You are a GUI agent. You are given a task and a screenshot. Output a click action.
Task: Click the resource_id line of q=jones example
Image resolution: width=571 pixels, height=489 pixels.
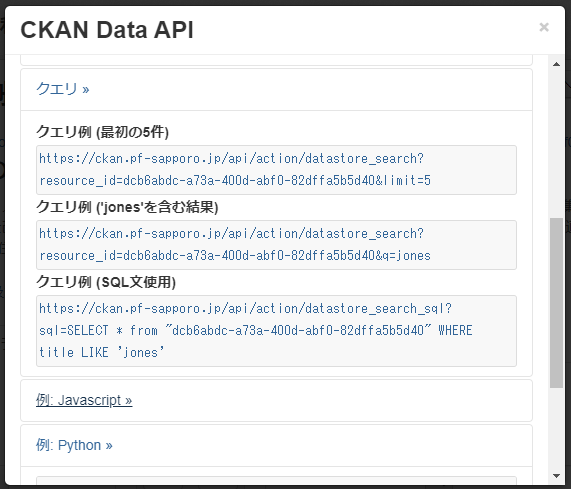pyautogui.click(x=235, y=255)
